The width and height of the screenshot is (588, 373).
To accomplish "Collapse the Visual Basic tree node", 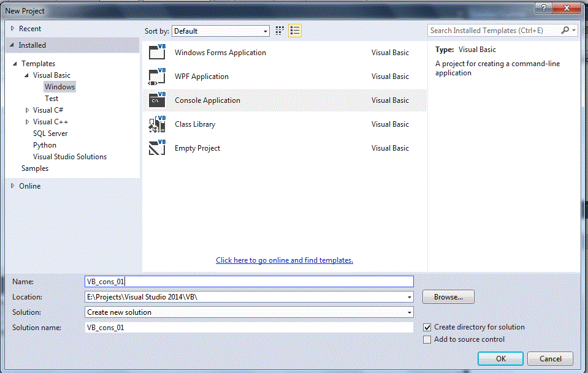I will 26,75.
